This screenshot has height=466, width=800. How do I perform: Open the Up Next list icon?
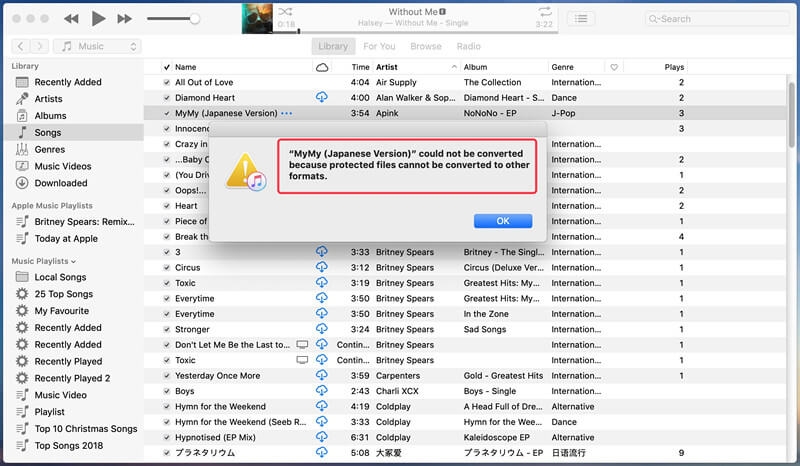click(582, 18)
